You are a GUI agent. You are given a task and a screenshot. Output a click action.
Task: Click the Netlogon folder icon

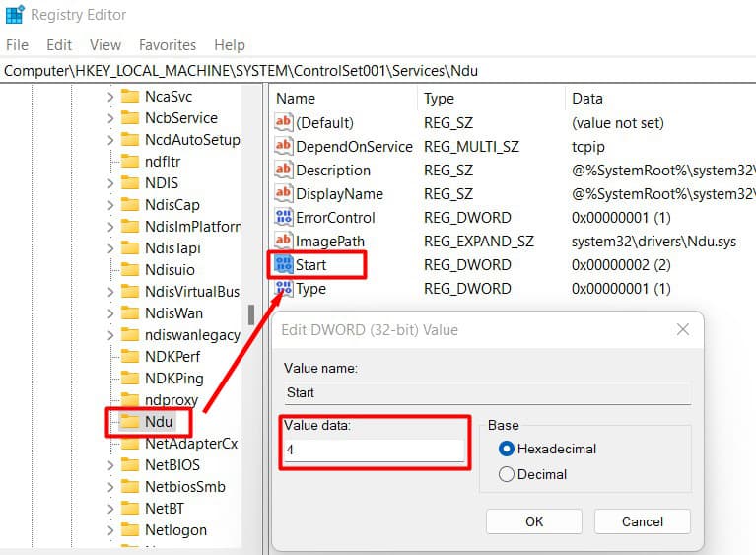(x=130, y=530)
